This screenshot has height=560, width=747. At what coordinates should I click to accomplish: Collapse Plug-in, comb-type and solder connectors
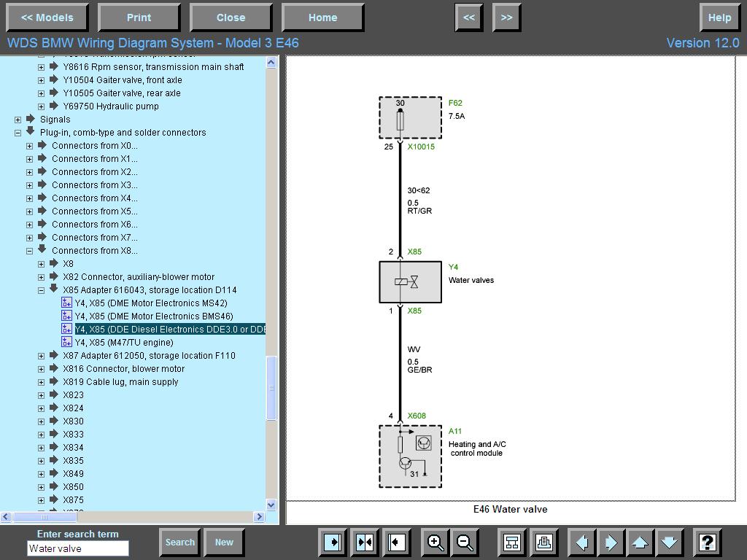tap(18, 133)
